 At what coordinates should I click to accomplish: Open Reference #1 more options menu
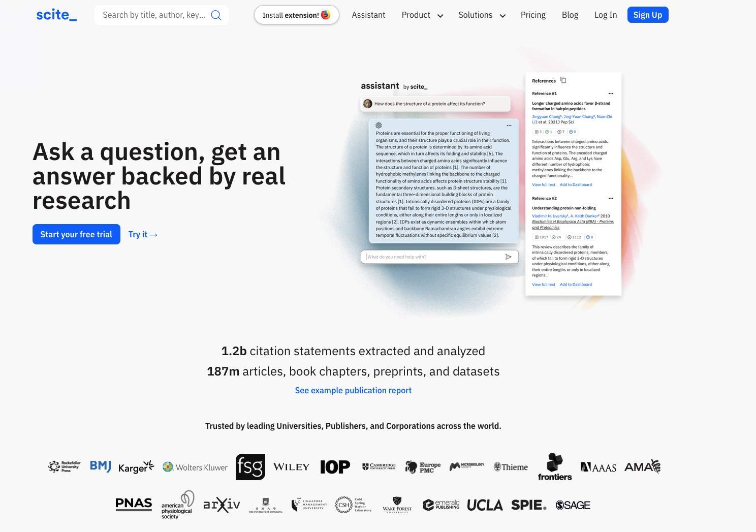611,93
